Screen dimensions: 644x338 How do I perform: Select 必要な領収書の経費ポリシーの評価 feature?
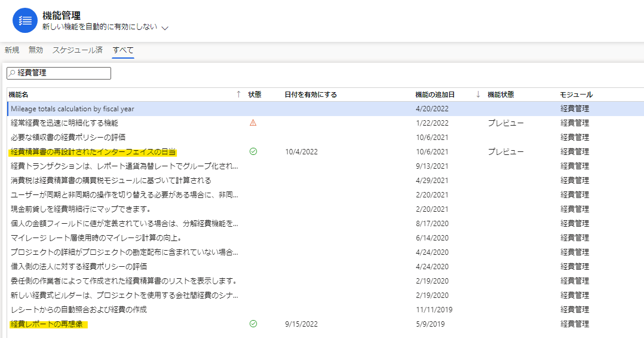[68, 138]
